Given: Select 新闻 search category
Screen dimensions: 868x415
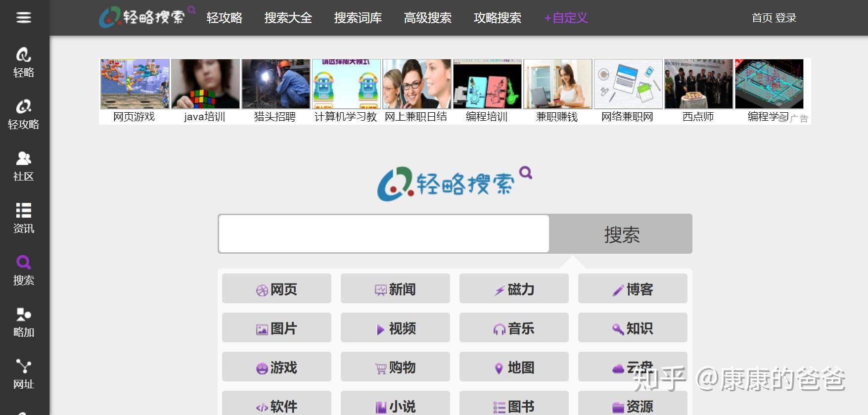Looking at the screenshot, I should pos(395,288).
